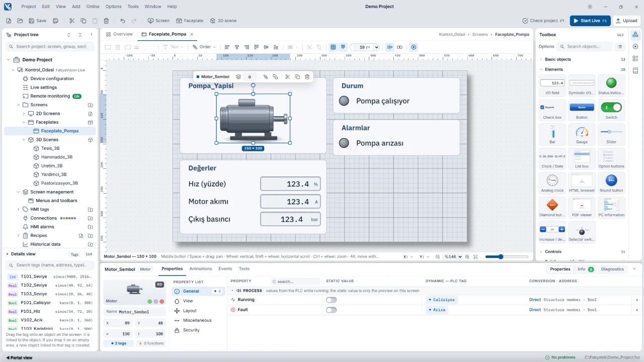Click the Save button in the toolbar
The height and width of the screenshot is (362, 644).
point(37,21)
